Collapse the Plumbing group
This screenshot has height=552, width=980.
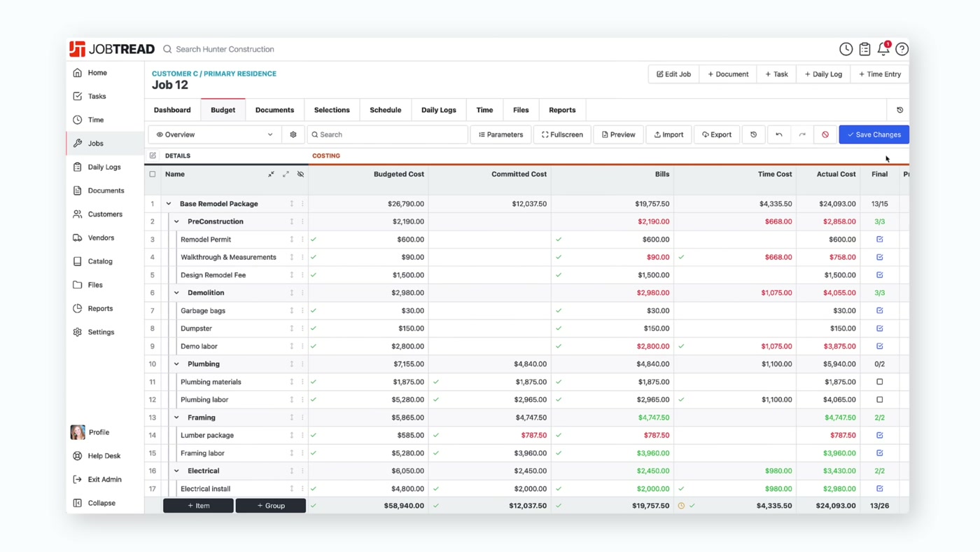tap(176, 364)
